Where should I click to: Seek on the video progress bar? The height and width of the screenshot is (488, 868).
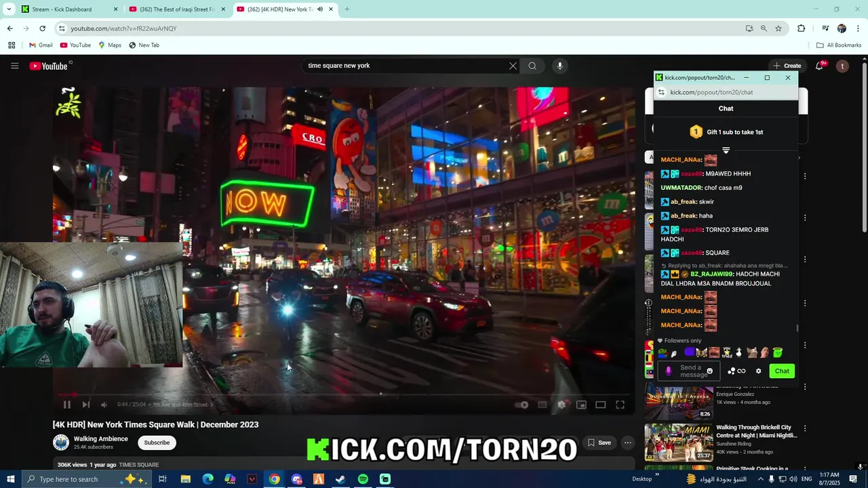pos(344,394)
